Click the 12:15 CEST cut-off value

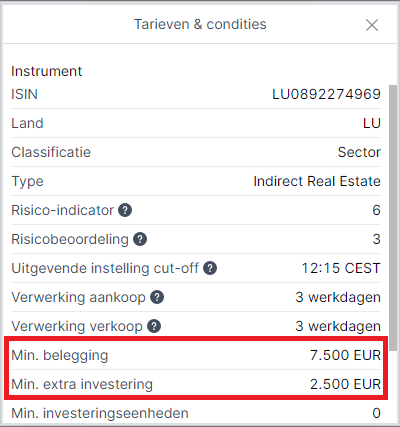pos(341,268)
